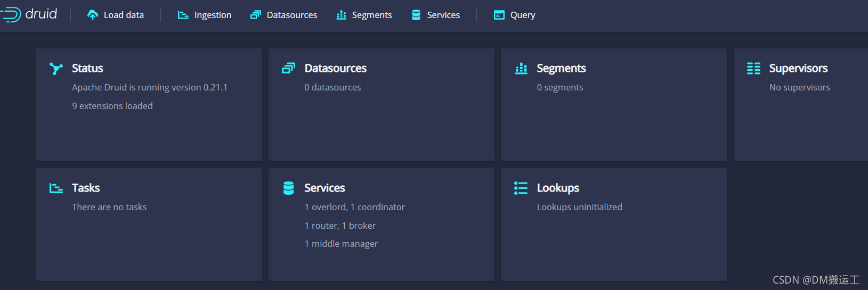Viewport: 868px width, 290px height.
Task: Click the Services card database icon
Action: (289, 188)
